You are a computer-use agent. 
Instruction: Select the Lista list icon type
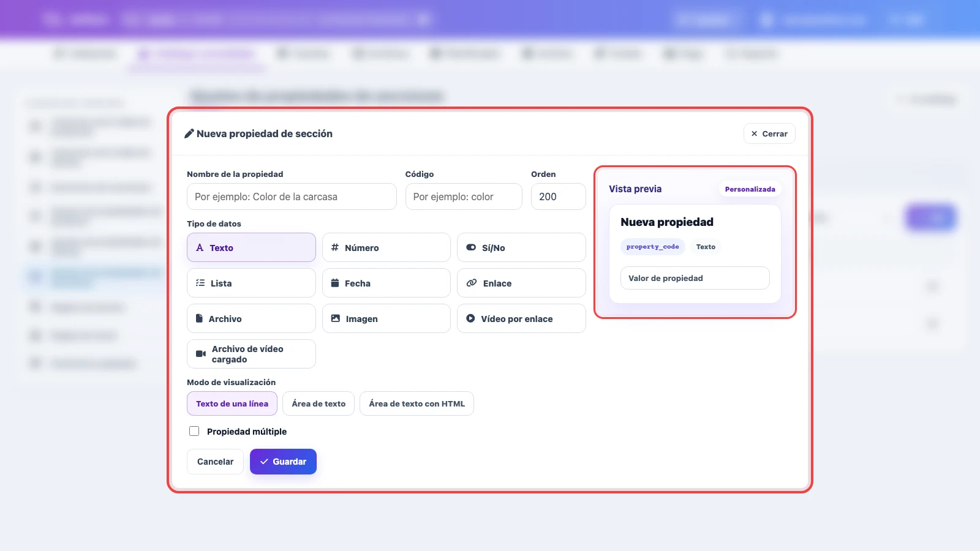(200, 283)
